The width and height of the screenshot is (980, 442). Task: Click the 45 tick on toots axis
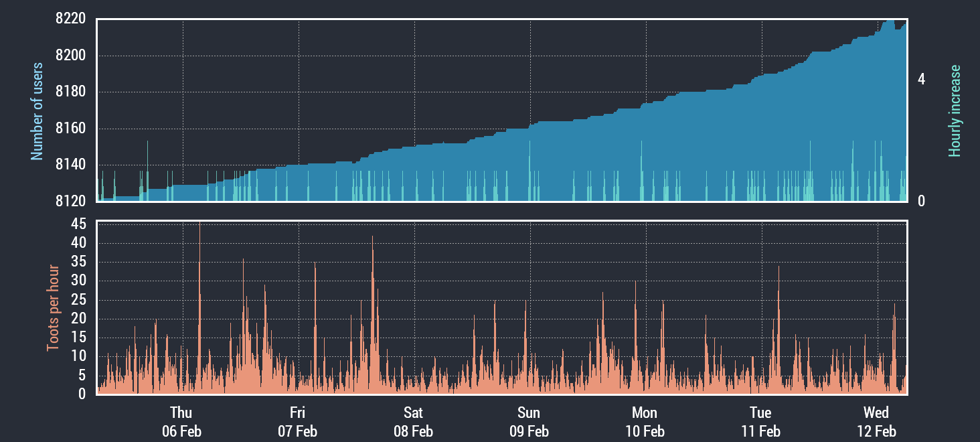click(x=79, y=224)
